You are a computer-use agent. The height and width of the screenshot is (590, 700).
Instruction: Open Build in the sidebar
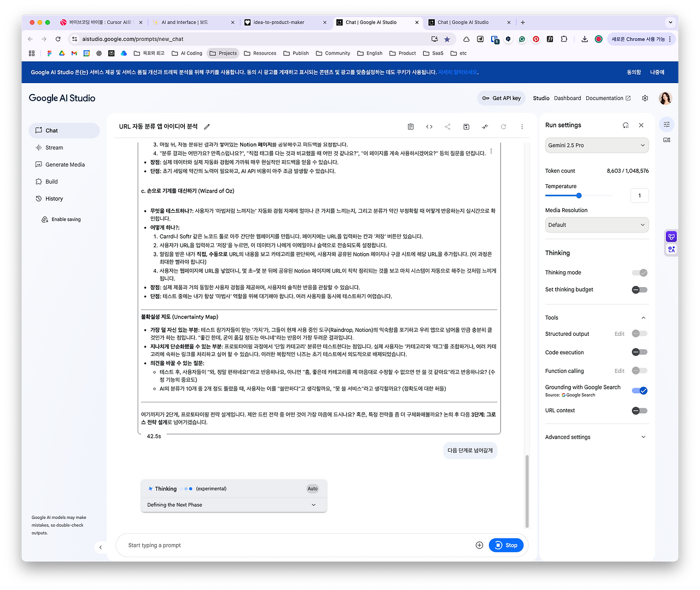pyautogui.click(x=64, y=182)
